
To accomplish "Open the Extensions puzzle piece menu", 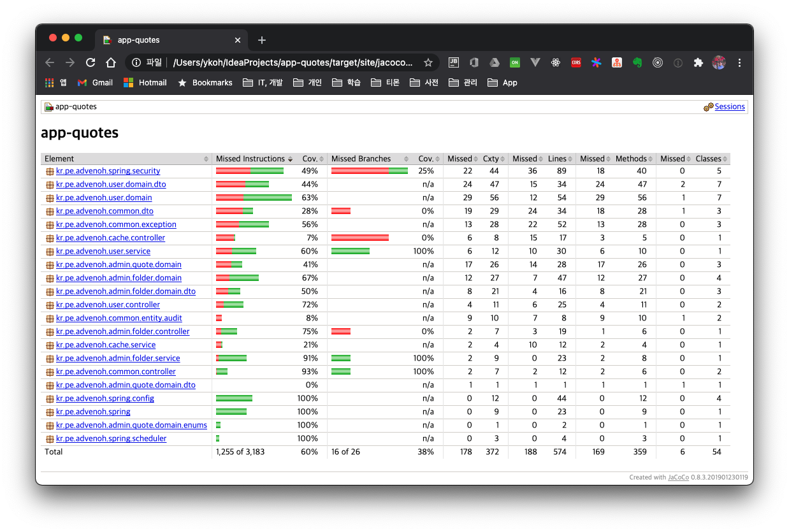I will [699, 62].
